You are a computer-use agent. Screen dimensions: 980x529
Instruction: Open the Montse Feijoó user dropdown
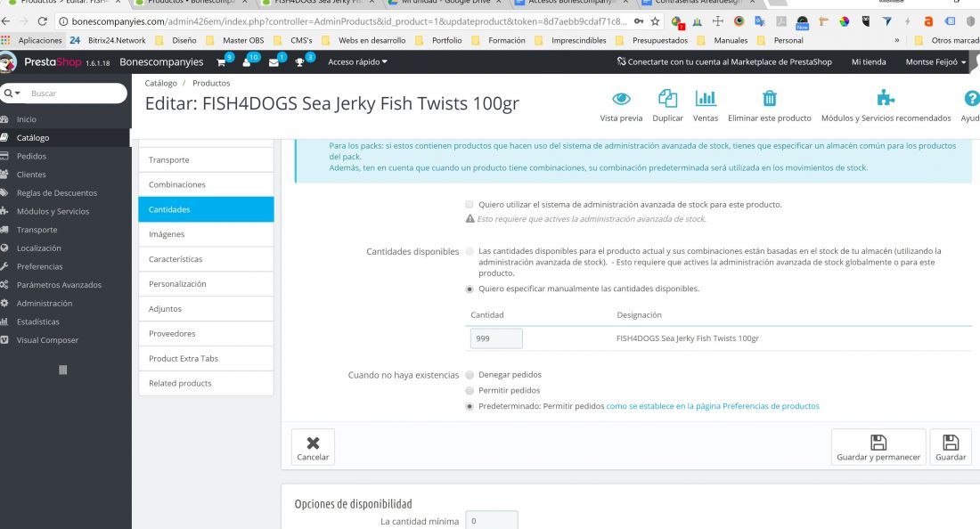click(x=935, y=61)
